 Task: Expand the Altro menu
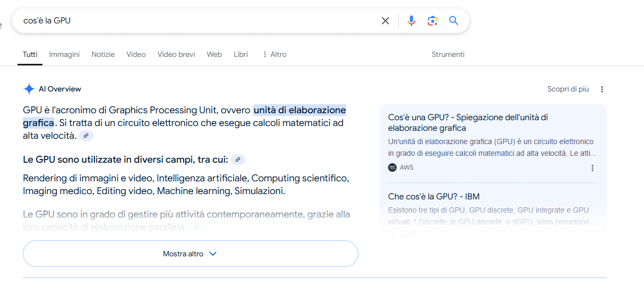(274, 54)
